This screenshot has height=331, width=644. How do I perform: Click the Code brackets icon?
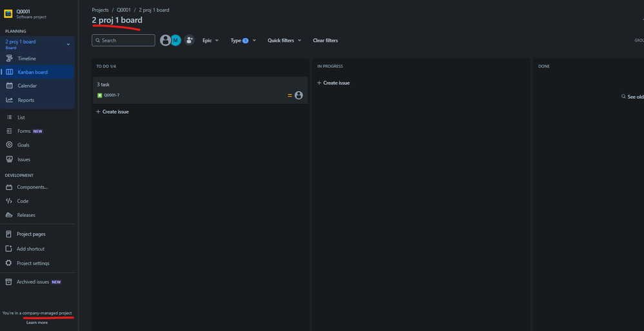coord(9,201)
